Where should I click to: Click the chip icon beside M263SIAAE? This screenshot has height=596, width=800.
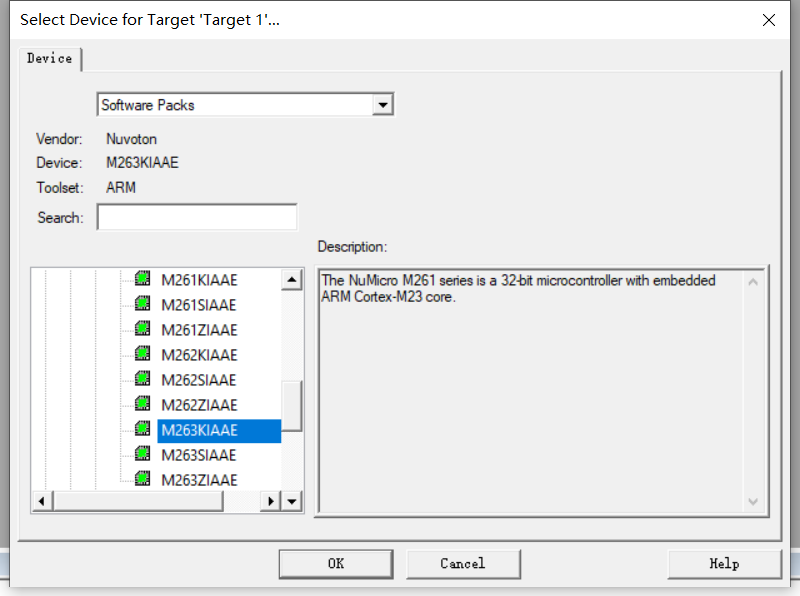pos(142,454)
